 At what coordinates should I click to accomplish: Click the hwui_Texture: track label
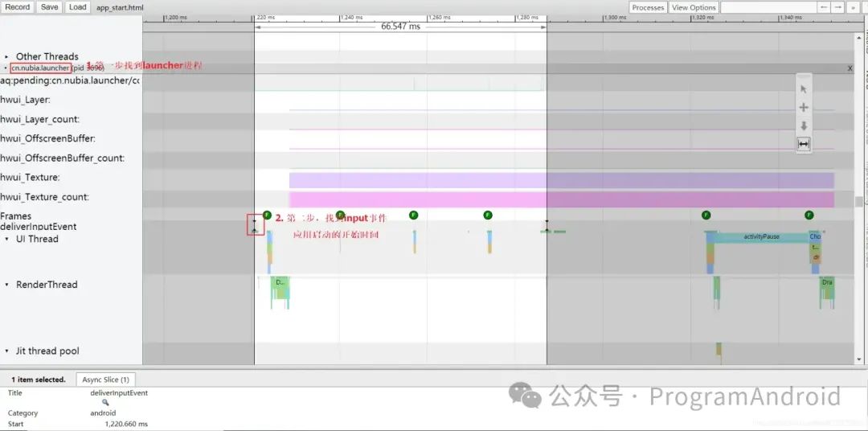click(x=30, y=177)
